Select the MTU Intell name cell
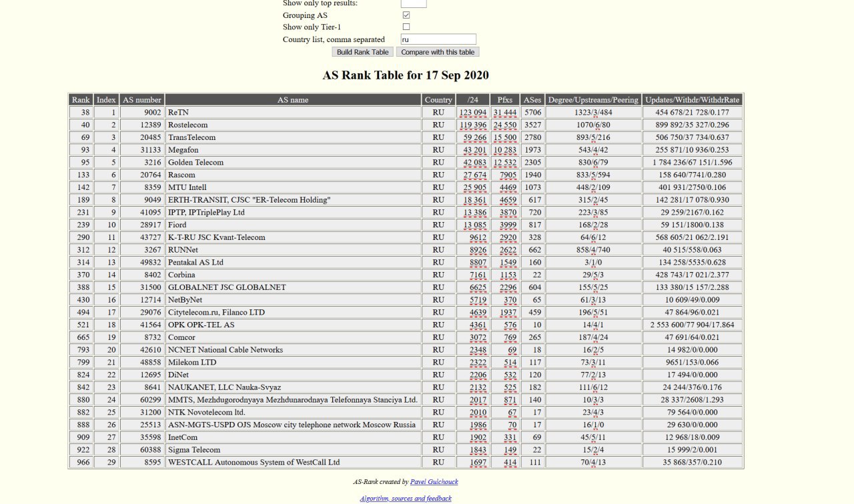Screen dimensions: 854x504 294,187
